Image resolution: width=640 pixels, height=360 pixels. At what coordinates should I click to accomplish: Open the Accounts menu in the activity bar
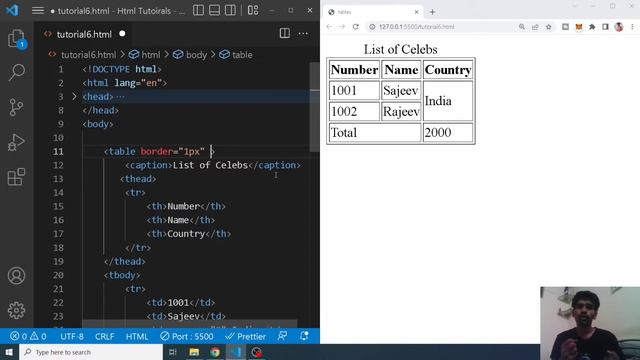16,276
